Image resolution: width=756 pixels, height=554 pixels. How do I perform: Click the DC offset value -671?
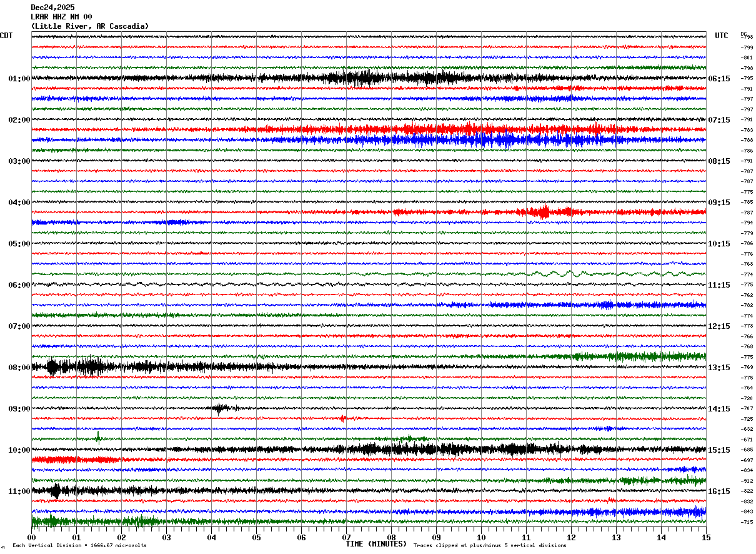(747, 440)
